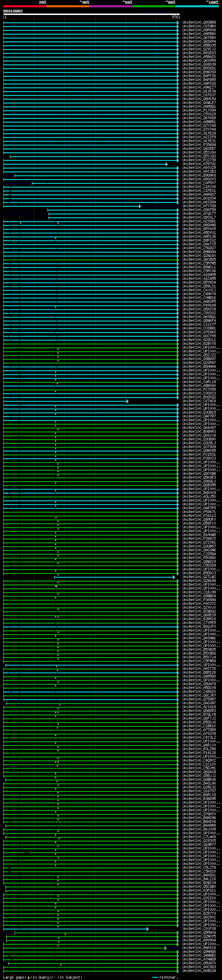This screenshot has width=222, height=980.
Task: Select label UniRef100_Q7X744
Action: tap(199, 129)
